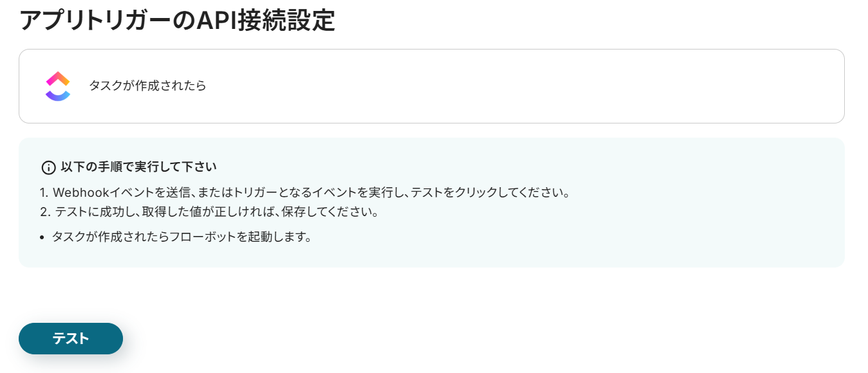Click the ClickUp logo icon
This screenshot has height=373, width=868.
coord(57,86)
